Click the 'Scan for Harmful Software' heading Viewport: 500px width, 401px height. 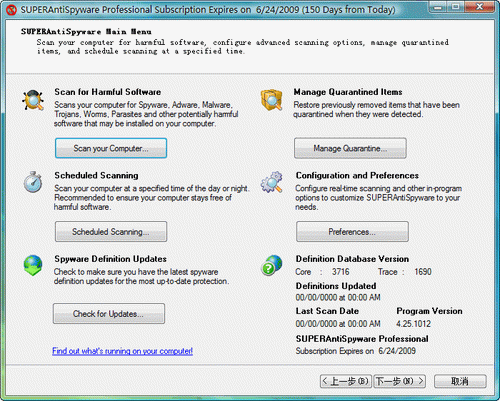point(108,92)
